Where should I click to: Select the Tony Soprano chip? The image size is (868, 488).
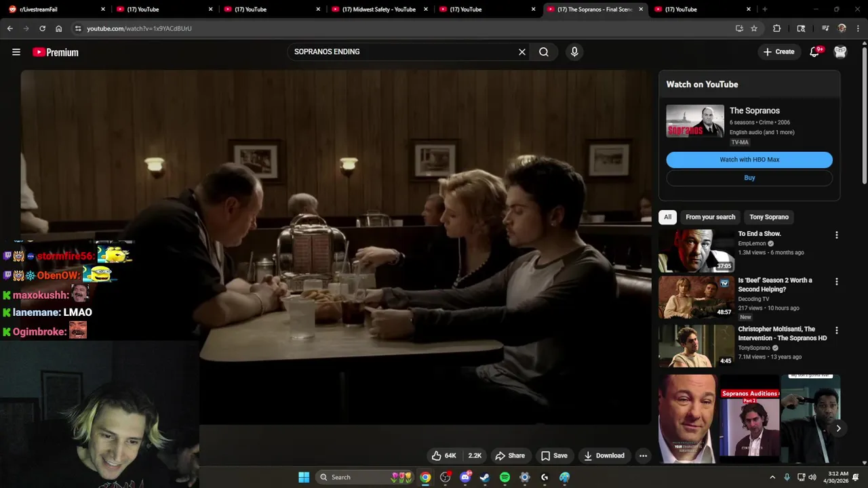[x=769, y=217]
